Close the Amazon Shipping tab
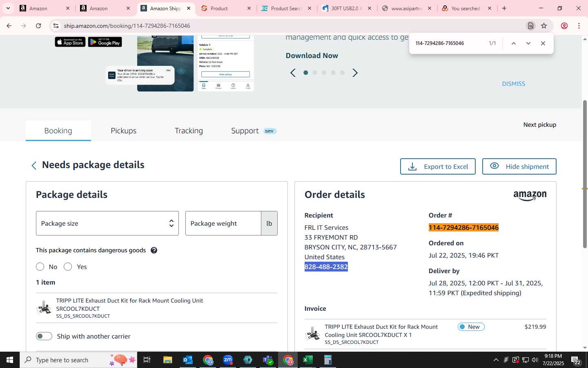Viewport: 588px width, 368px height. (x=189, y=8)
